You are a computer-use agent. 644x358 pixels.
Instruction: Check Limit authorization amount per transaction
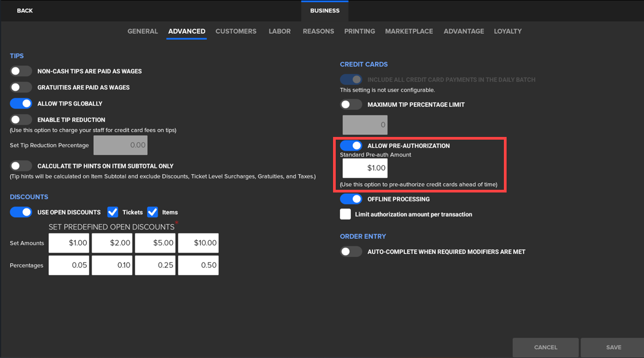coord(345,215)
